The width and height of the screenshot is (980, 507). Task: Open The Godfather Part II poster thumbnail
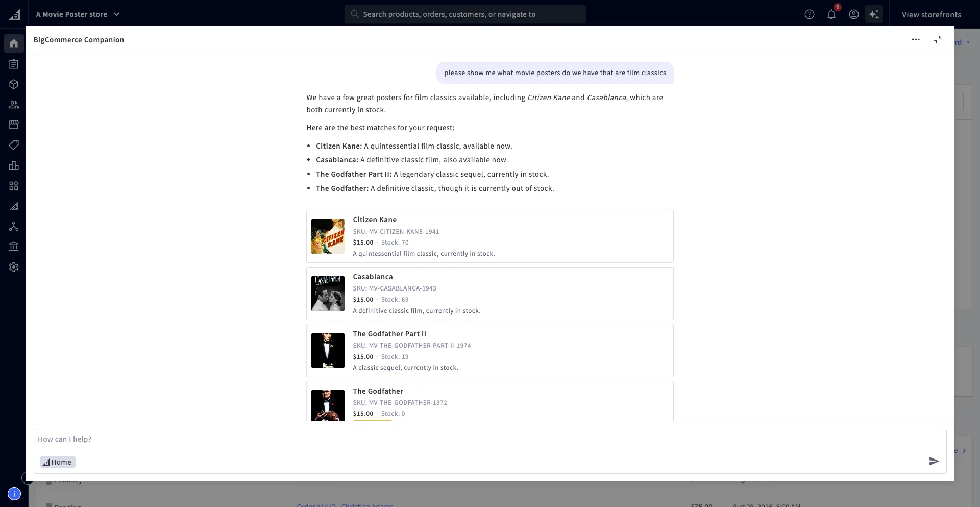pyautogui.click(x=328, y=351)
